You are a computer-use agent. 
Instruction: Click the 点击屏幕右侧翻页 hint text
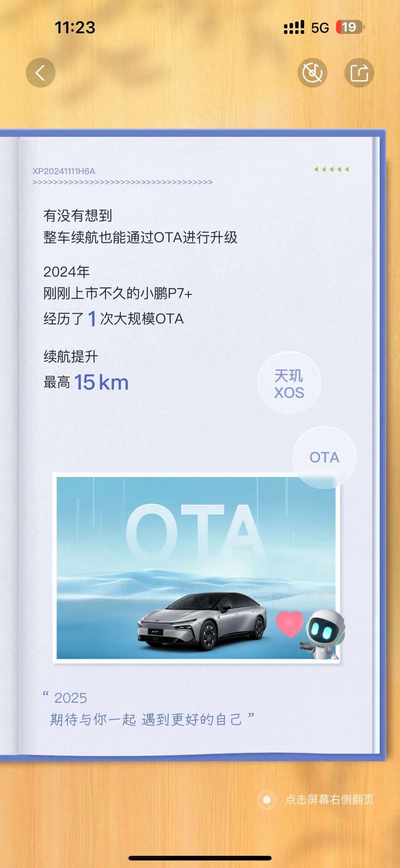coord(329,800)
